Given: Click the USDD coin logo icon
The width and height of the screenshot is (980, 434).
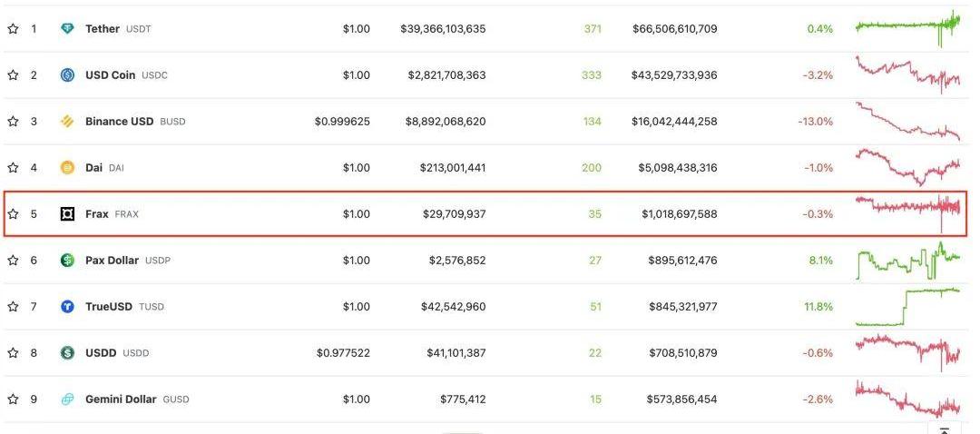Looking at the screenshot, I should point(67,353).
